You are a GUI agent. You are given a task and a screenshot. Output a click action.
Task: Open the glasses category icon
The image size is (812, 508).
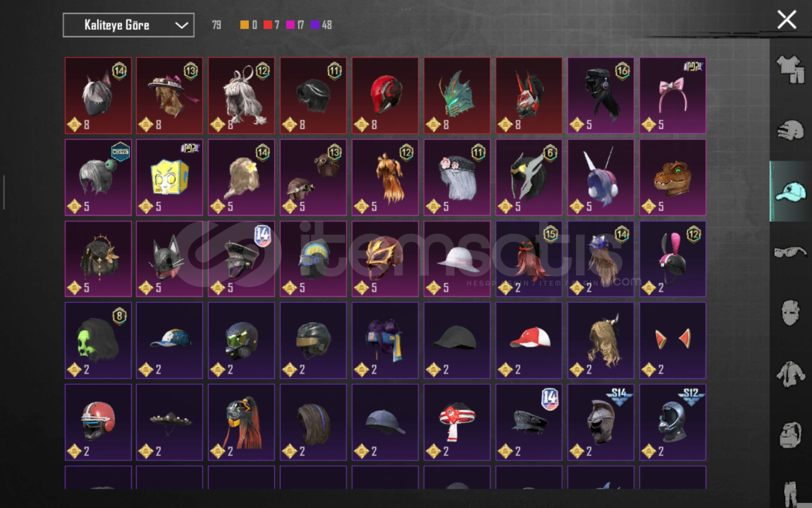point(790,252)
